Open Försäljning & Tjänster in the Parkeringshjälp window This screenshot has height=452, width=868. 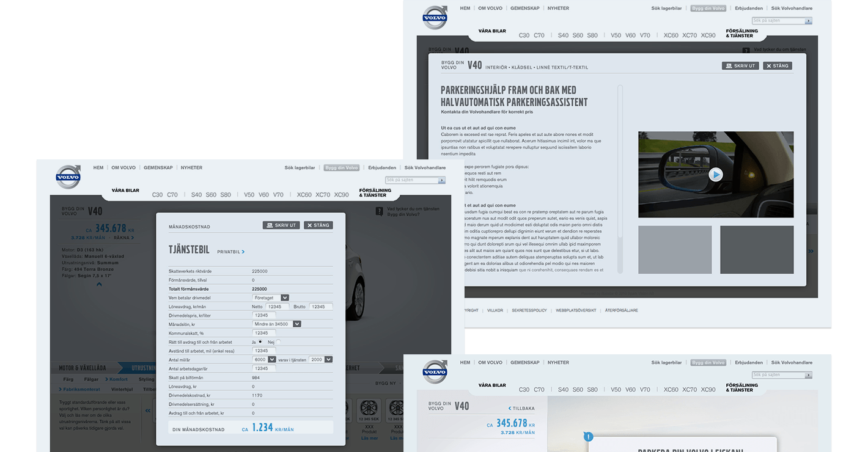[x=741, y=33]
